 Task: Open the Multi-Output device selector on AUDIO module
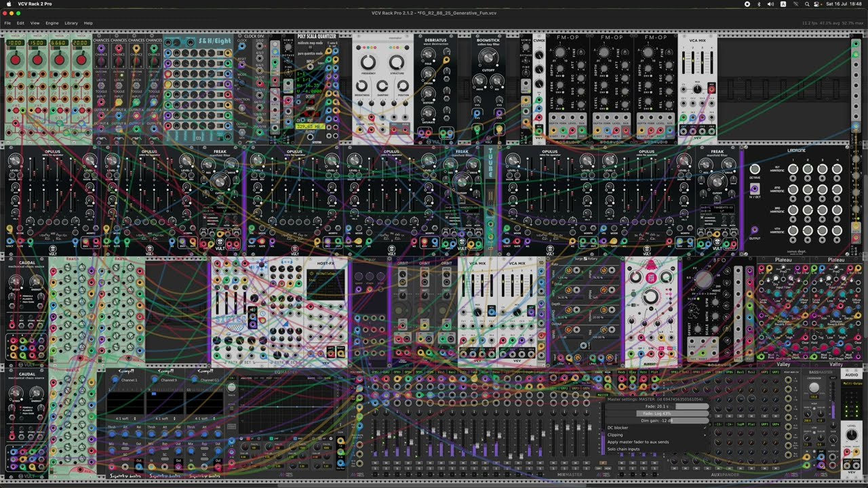851,383
